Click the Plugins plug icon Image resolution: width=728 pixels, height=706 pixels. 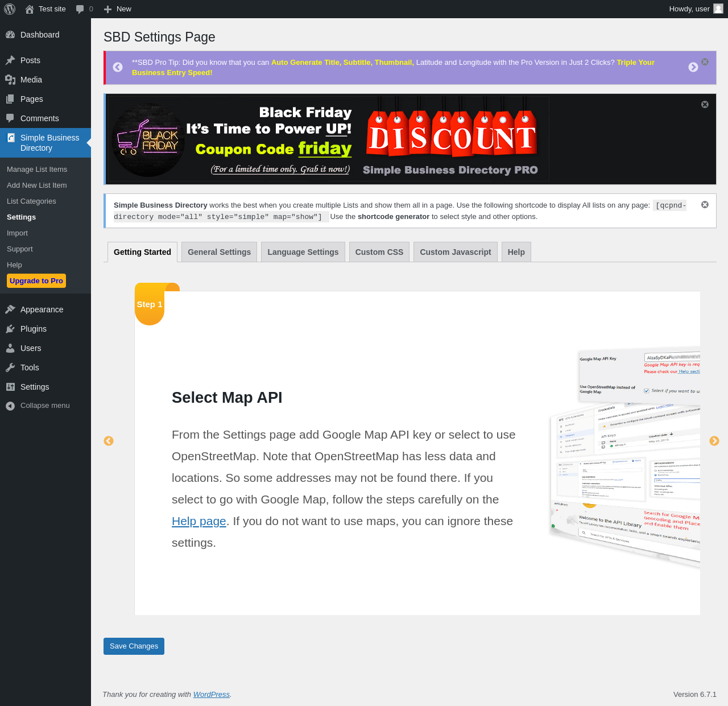(x=10, y=329)
